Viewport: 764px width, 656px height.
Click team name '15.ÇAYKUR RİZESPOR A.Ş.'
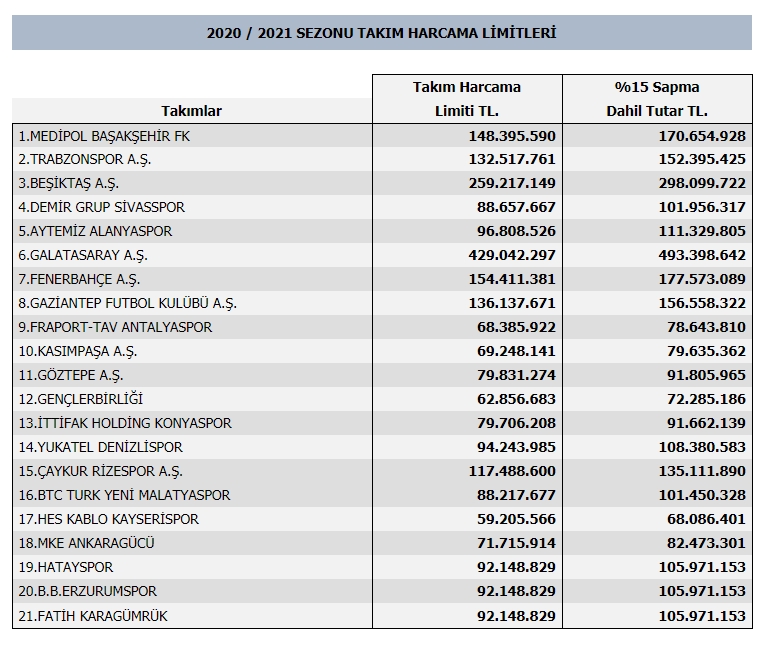[100, 472]
